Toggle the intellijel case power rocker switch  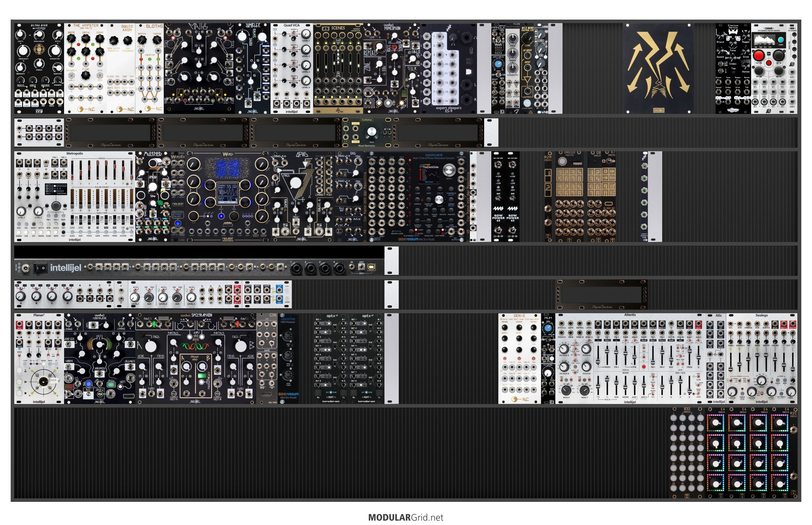click(40, 268)
